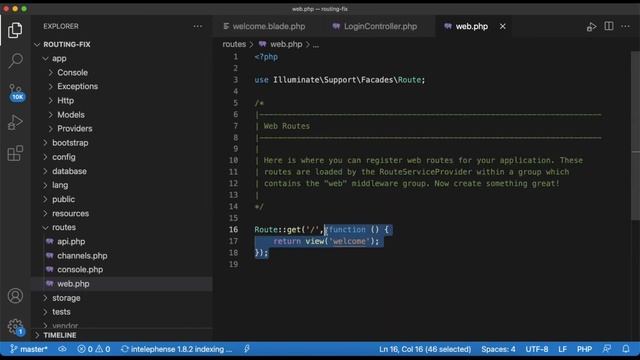Open Source Control view with 10K badge
This screenshot has height=360, width=640.
[16, 92]
